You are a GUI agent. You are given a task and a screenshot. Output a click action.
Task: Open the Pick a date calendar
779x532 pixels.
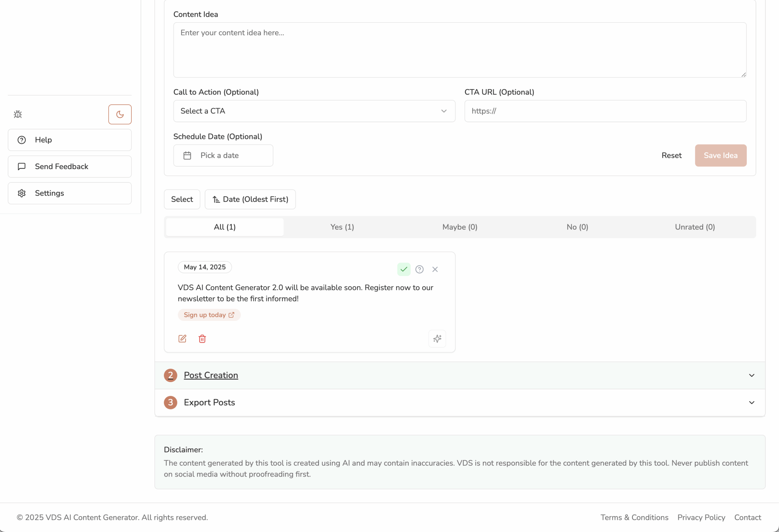point(223,155)
